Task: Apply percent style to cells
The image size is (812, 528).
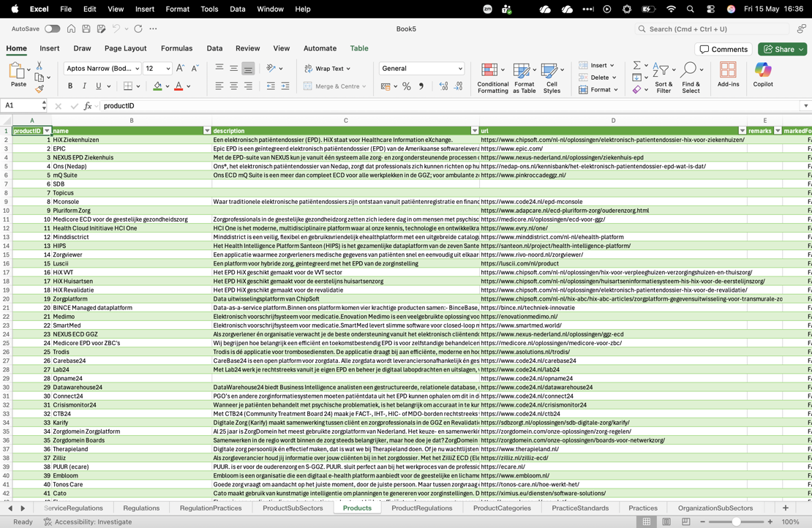Action: click(x=407, y=86)
